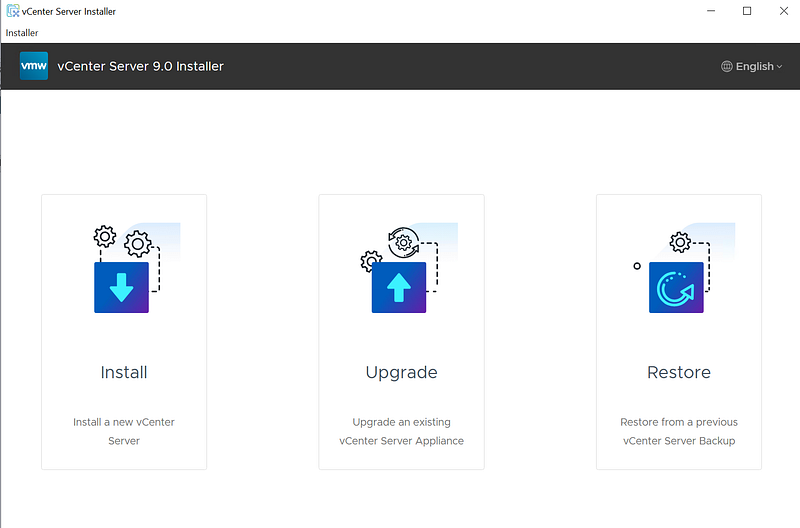
Task: Expand the chevron beside English
Action: [779, 67]
